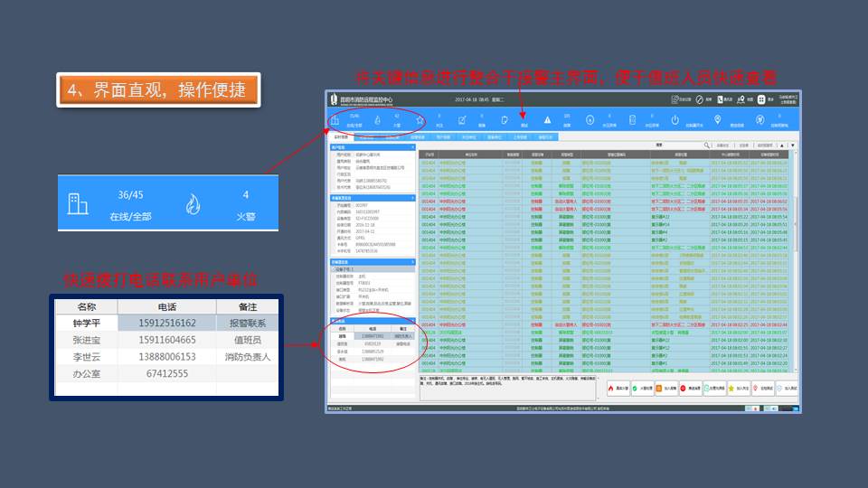The height and width of the screenshot is (488, 868).
Task: Select the 办公室 number 67412555
Action: (167, 373)
